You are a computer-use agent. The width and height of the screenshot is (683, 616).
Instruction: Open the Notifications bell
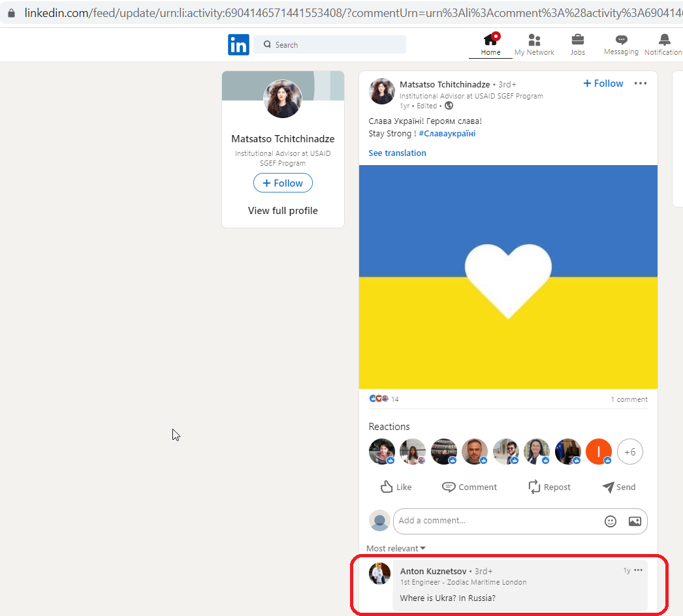pyautogui.click(x=664, y=45)
